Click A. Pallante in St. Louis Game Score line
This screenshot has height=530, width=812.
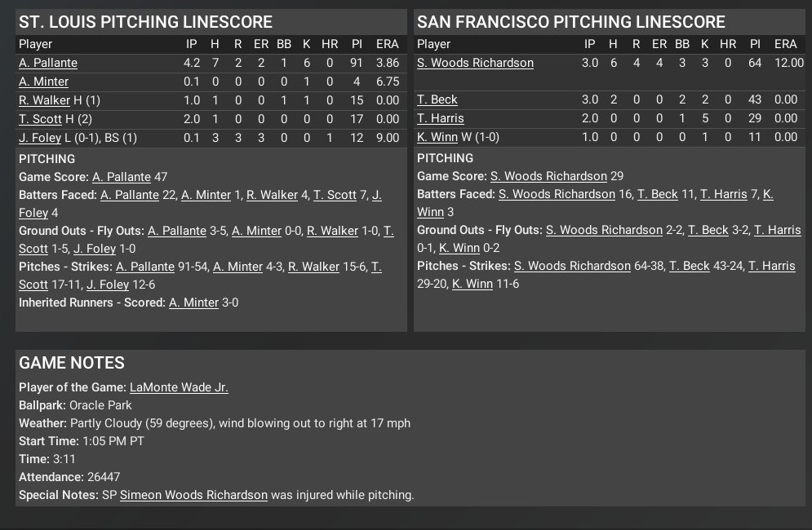tap(122, 177)
